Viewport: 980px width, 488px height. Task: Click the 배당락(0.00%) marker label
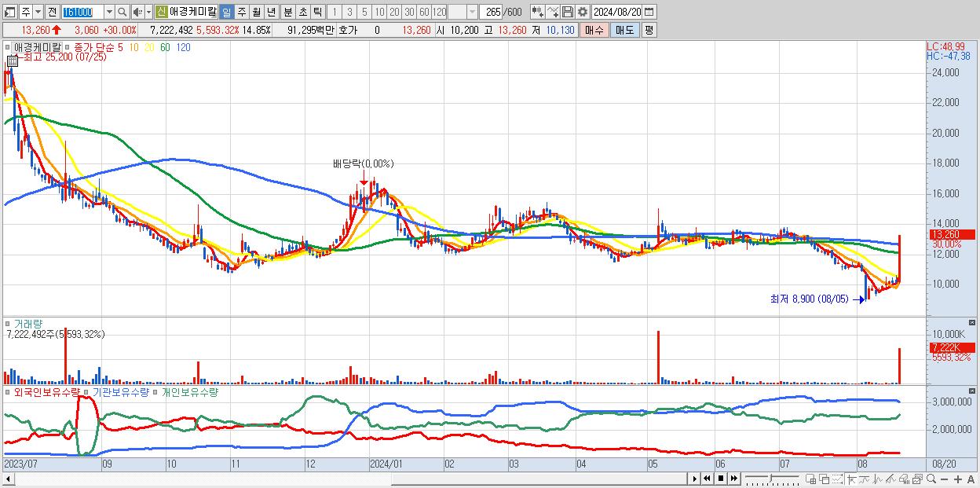[x=363, y=163]
